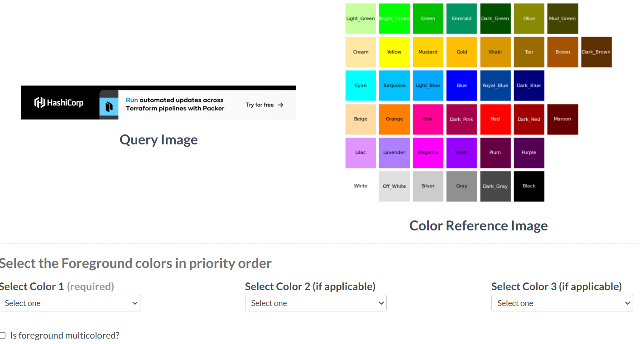
Task: Click the Purple color swatch
Action: [x=529, y=153]
